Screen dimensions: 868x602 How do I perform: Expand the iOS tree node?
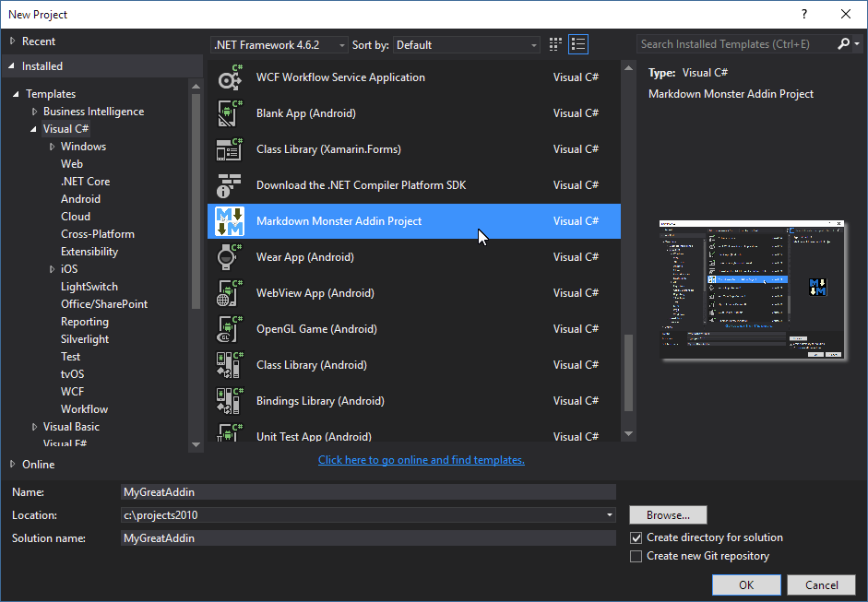(52, 269)
